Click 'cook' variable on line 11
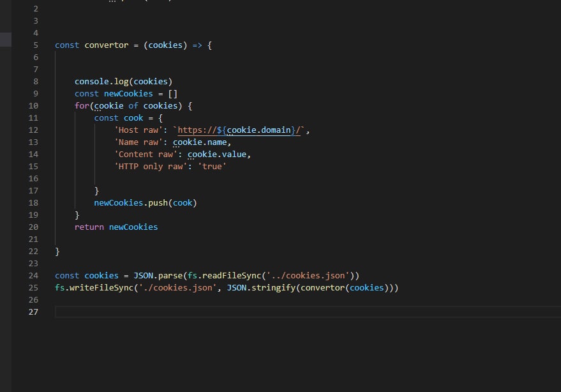The height and width of the screenshot is (392, 561). [133, 118]
